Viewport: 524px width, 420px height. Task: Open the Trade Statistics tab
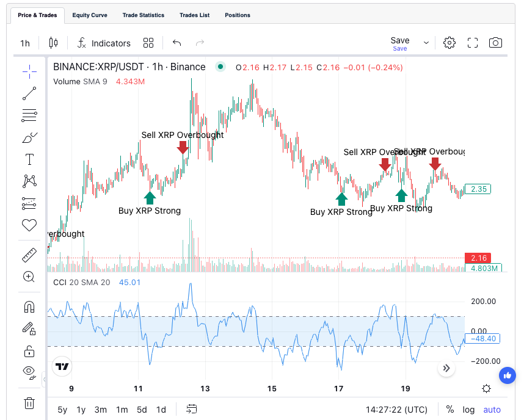tap(144, 15)
